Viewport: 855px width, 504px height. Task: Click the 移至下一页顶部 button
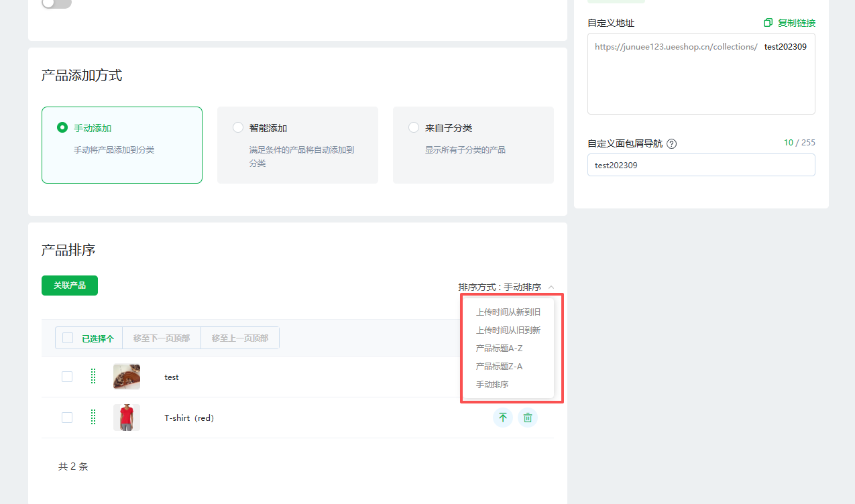tap(161, 338)
